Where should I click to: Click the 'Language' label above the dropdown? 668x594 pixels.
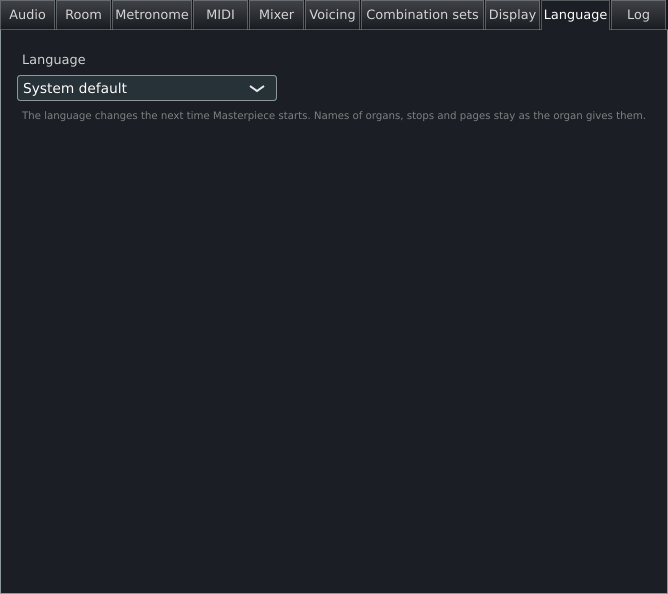pos(54,60)
